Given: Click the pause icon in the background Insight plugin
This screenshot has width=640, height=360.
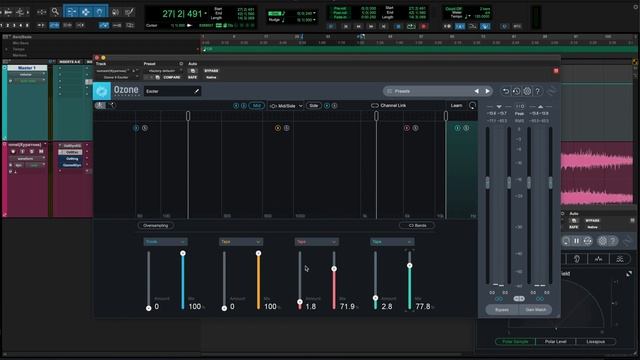Looking at the screenshot, I should [576, 241].
